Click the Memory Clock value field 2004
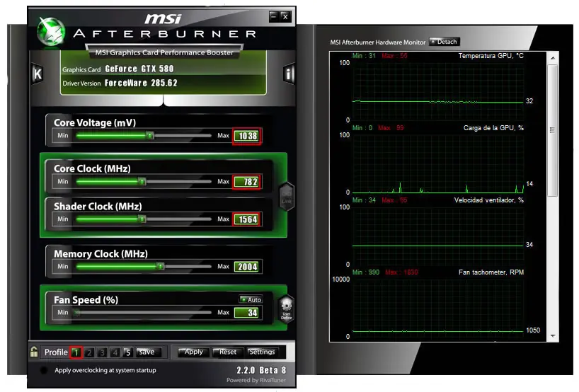 coord(247,267)
